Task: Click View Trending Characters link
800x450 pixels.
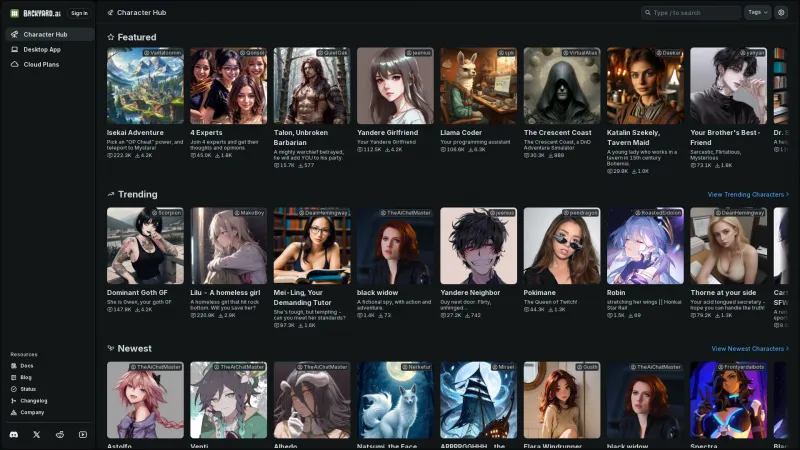Action: 748,194
